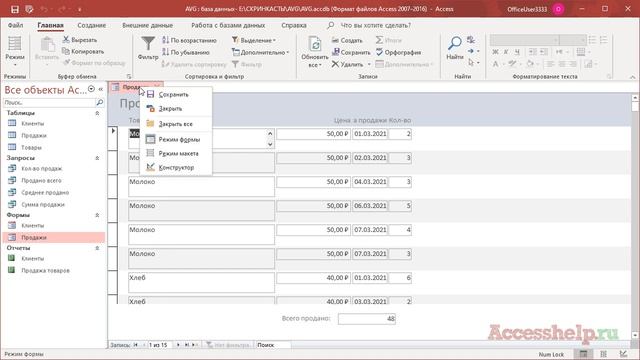Choose Режим формы in the context menu
640x360 pixels.
pyautogui.click(x=176, y=139)
